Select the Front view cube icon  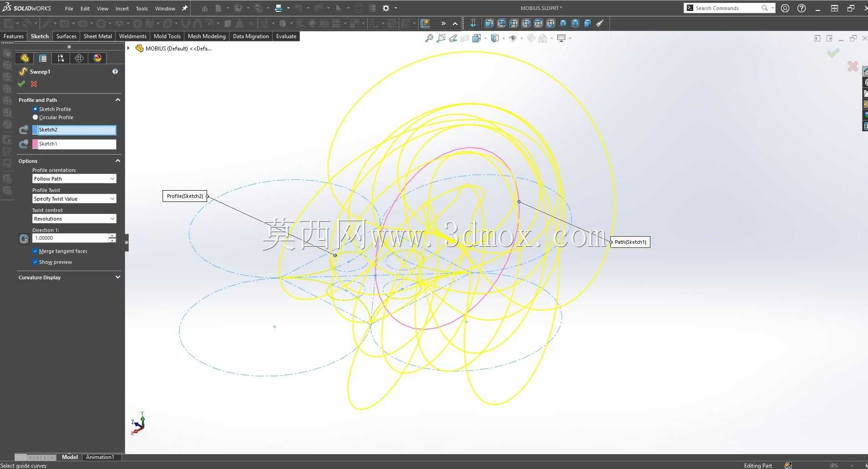(x=489, y=23)
